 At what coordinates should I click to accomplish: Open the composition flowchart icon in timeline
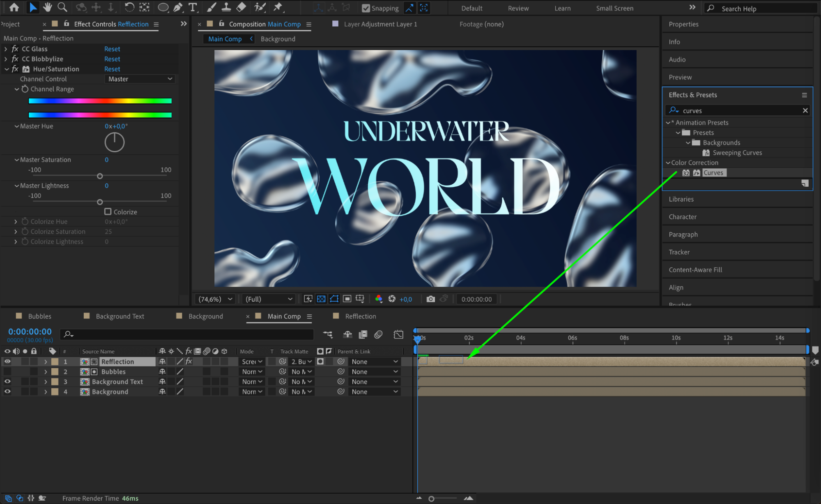pos(328,334)
